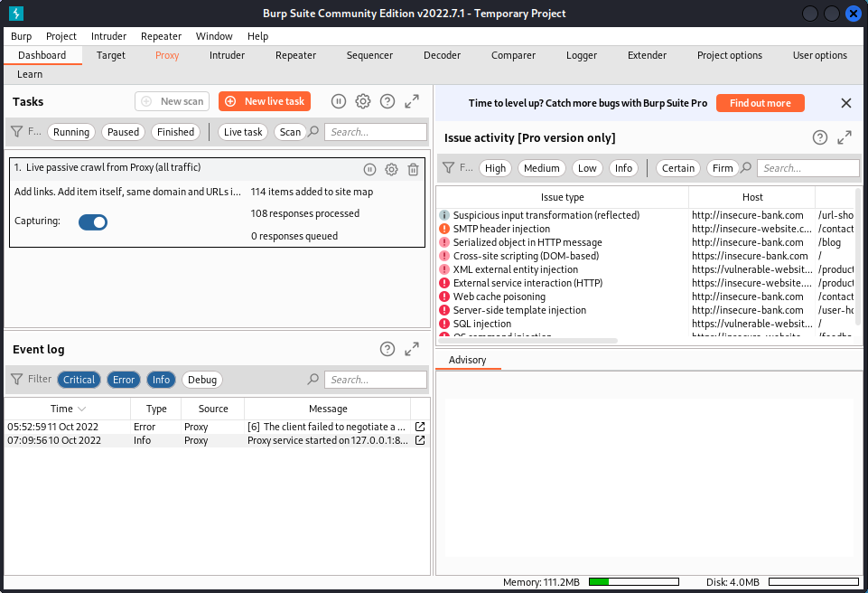Viewport: 868px width, 593px height.
Task: Click Find out more about Burp Suite Pro
Action: pyautogui.click(x=760, y=103)
